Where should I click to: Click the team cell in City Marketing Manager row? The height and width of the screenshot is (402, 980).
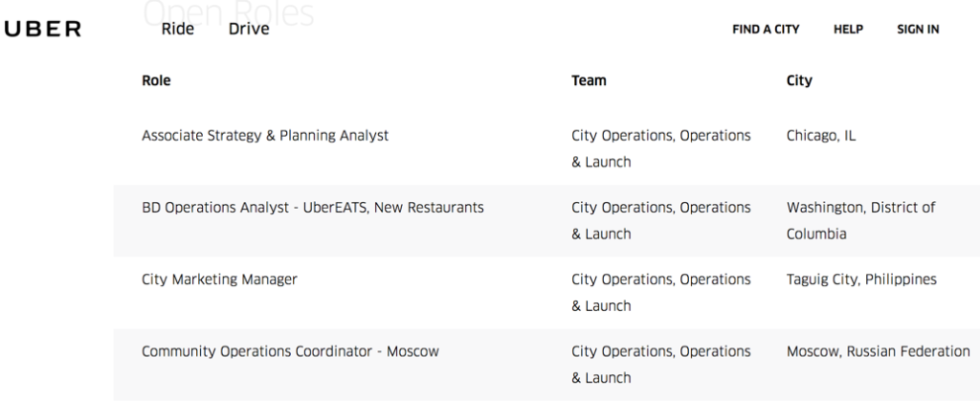coord(660,293)
